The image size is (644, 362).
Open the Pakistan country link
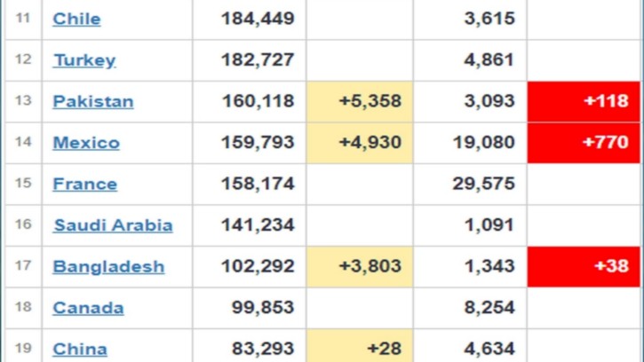click(x=93, y=101)
